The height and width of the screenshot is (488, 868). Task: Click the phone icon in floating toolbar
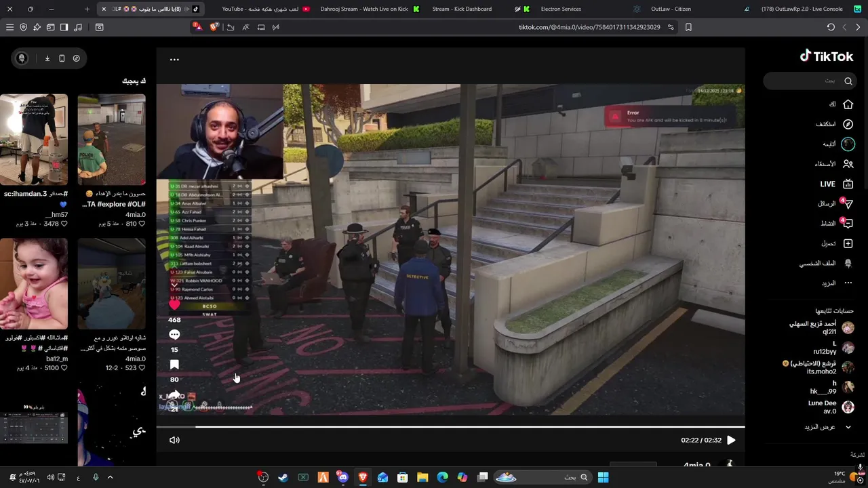(62, 58)
